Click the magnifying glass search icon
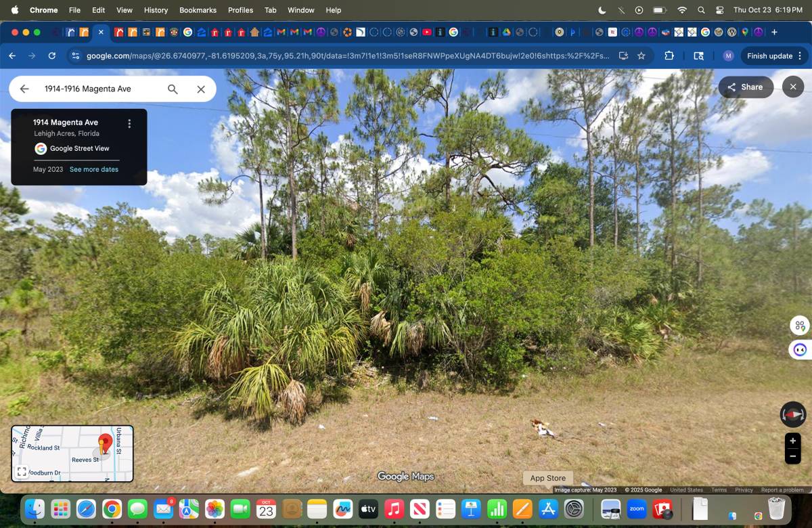Image resolution: width=812 pixels, height=528 pixels. (173, 89)
